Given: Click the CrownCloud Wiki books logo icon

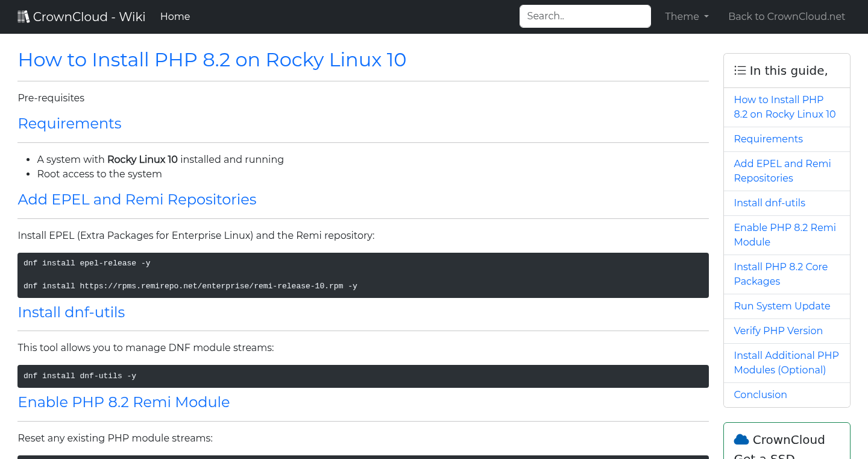Looking at the screenshot, I should click(24, 17).
